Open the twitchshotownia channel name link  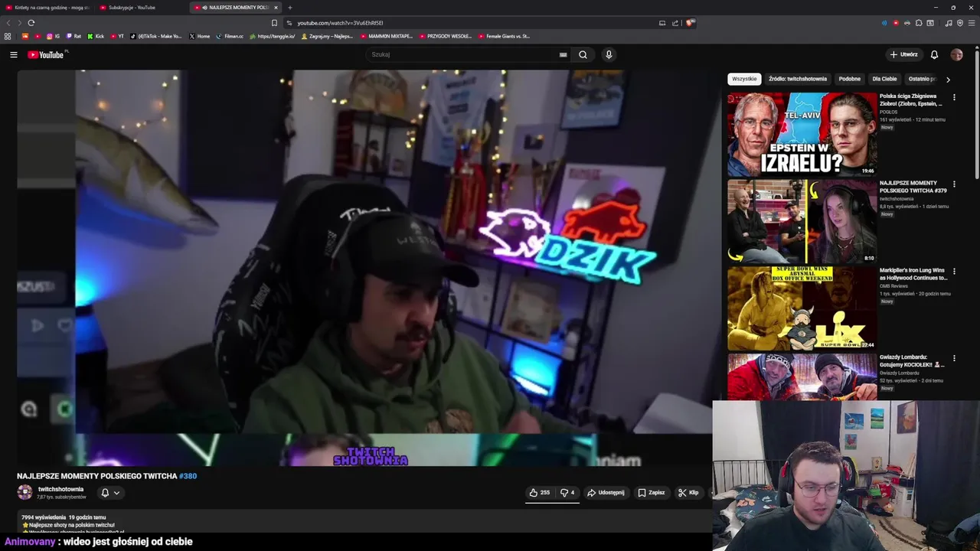coord(60,489)
